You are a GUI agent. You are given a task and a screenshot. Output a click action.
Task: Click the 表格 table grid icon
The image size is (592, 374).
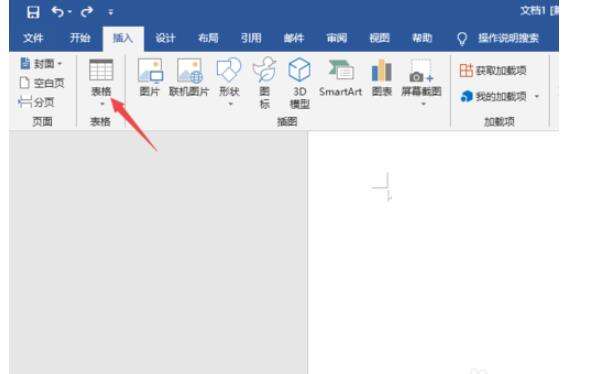101,70
